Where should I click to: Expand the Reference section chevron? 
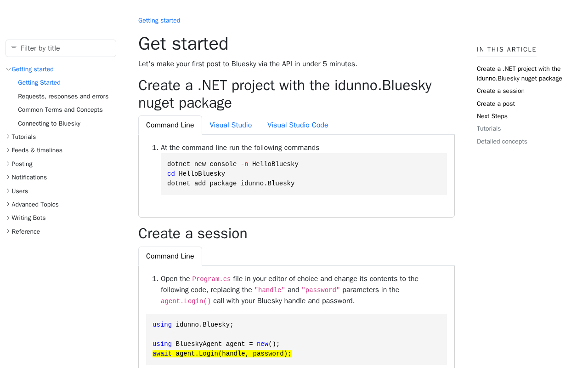(x=8, y=231)
